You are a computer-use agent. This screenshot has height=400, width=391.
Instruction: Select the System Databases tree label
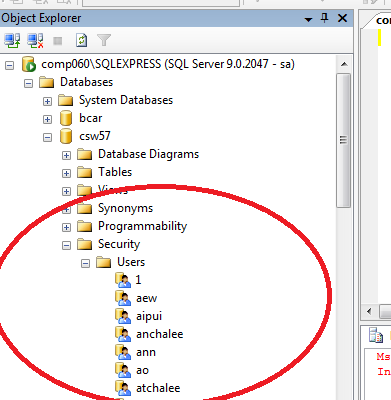pyautogui.click(x=126, y=100)
